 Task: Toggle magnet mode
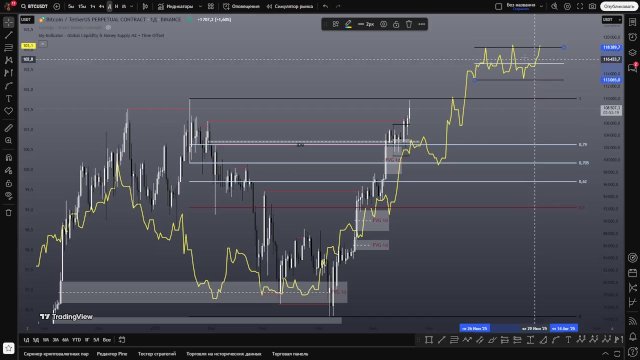pyautogui.click(x=9, y=158)
